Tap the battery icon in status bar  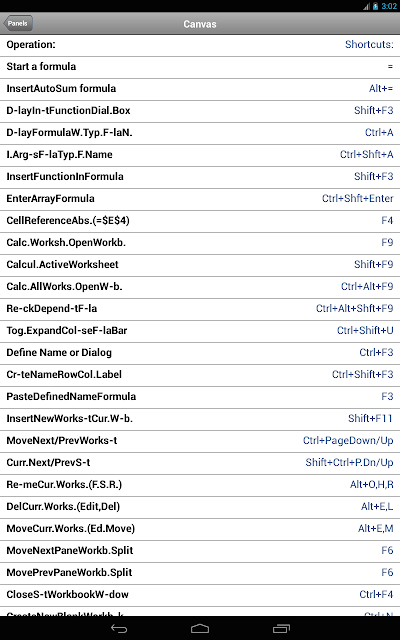(x=376, y=6)
